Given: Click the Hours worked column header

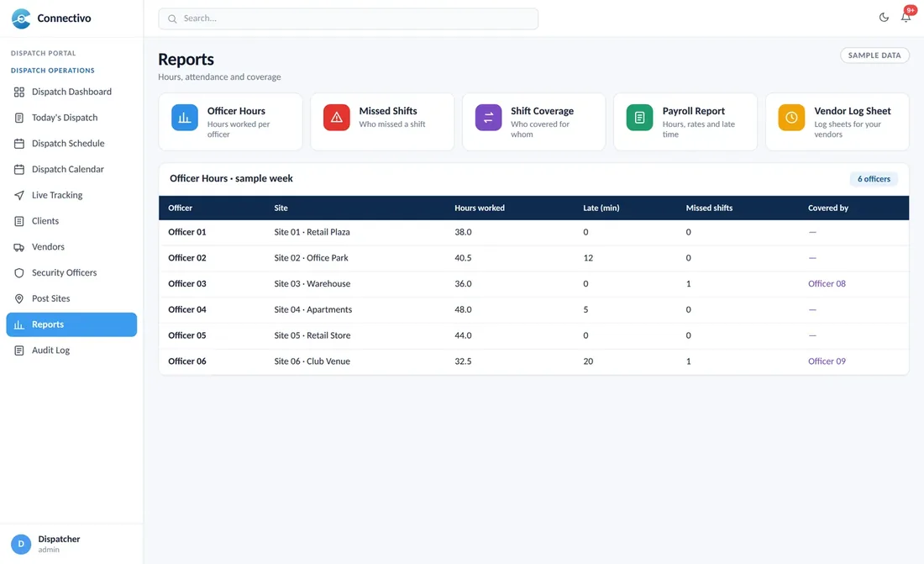Looking at the screenshot, I should (x=480, y=208).
